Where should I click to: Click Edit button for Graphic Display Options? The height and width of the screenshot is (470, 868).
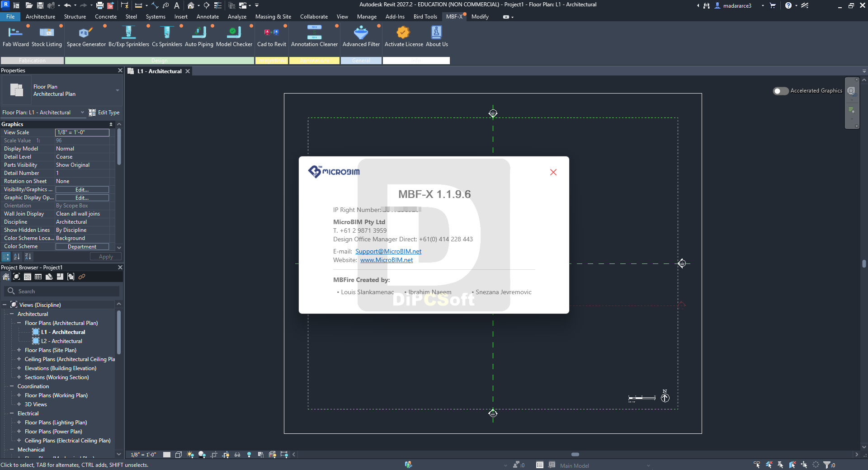(x=82, y=198)
